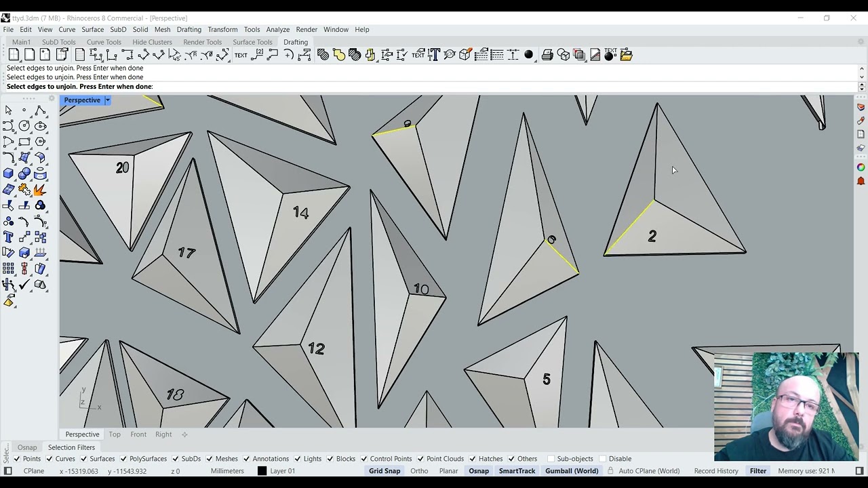Pick the Circle tool in left toolbar

pos(24,126)
